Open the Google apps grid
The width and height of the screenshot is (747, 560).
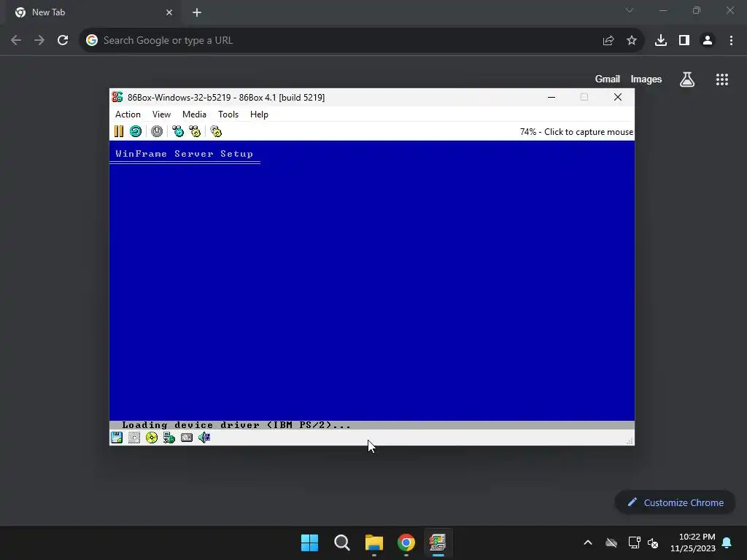coord(722,79)
